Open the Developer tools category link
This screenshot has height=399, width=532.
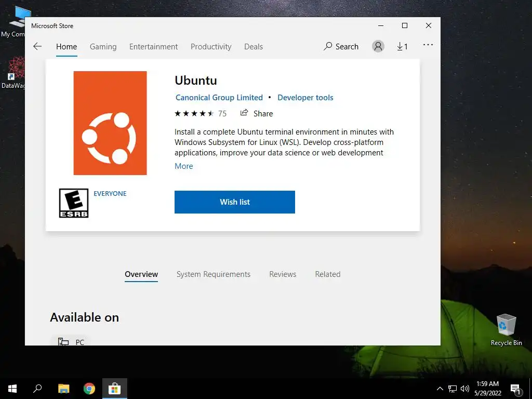(x=305, y=98)
